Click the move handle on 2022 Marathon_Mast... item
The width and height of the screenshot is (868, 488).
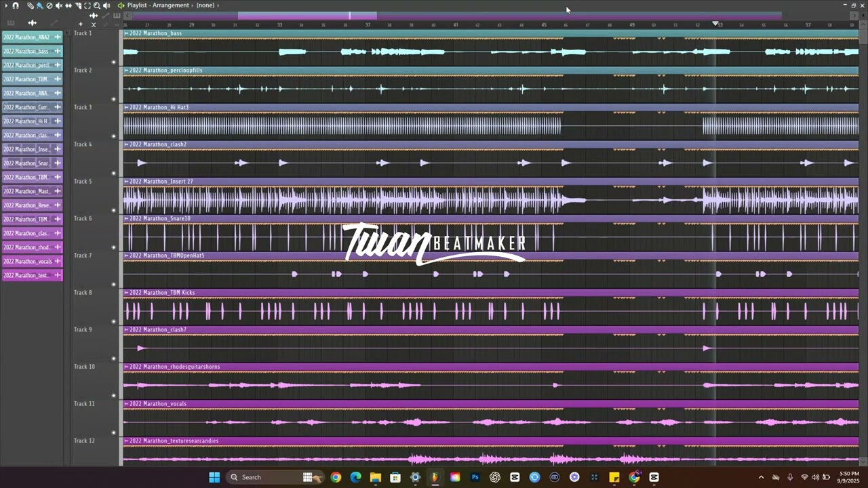58,191
